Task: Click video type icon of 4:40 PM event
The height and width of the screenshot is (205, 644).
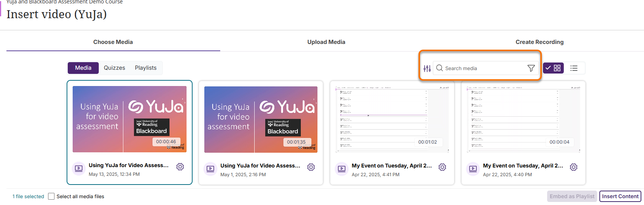Action: pyautogui.click(x=473, y=169)
